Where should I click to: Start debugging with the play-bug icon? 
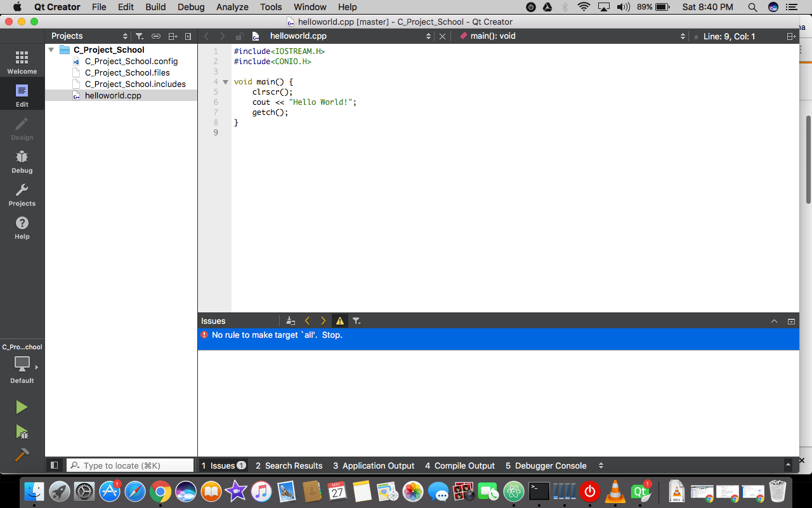coord(22,432)
